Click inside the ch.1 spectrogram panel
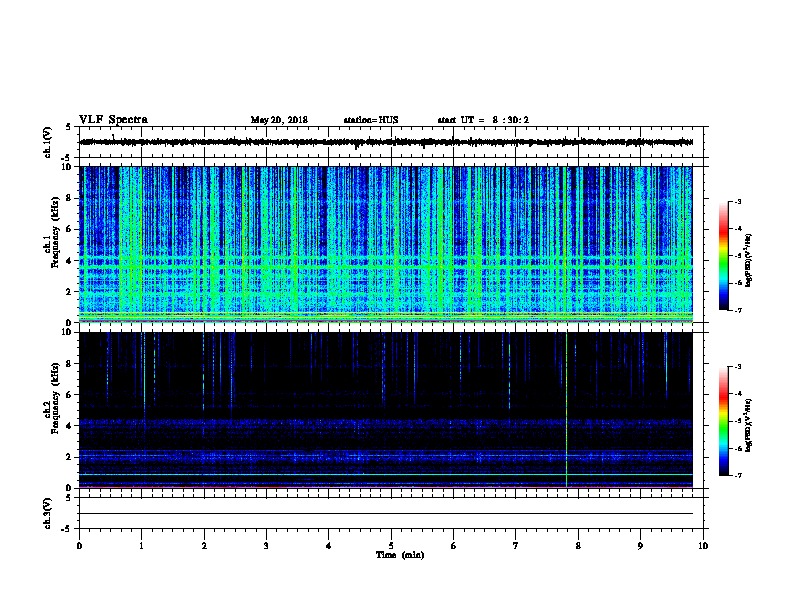The height and width of the screenshot is (612, 792). click(386, 244)
